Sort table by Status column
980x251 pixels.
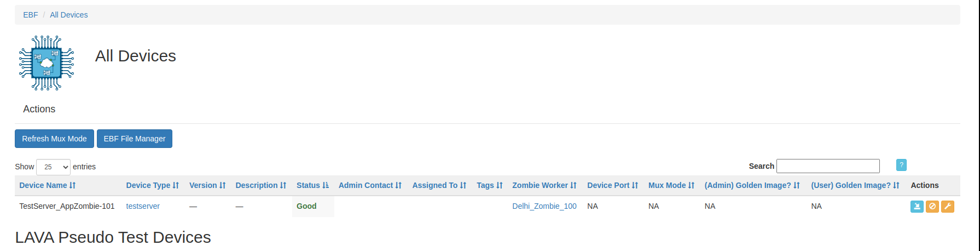tap(312, 185)
